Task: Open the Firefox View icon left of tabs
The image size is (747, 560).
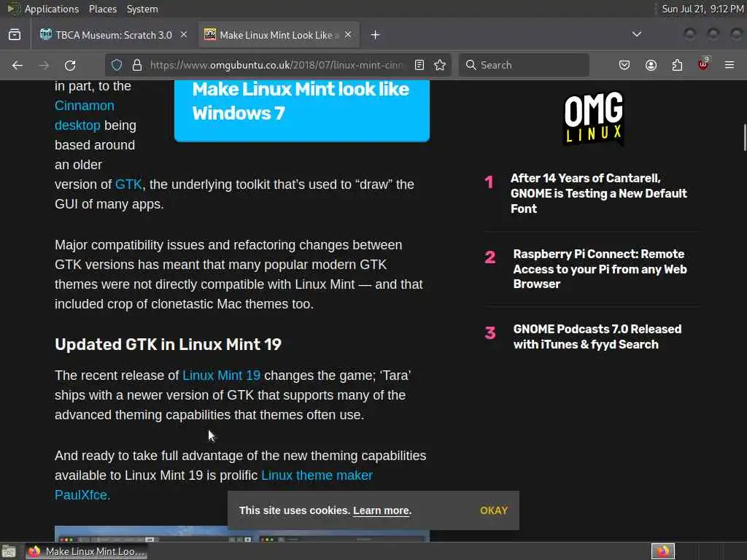Action: click(15, 35)
